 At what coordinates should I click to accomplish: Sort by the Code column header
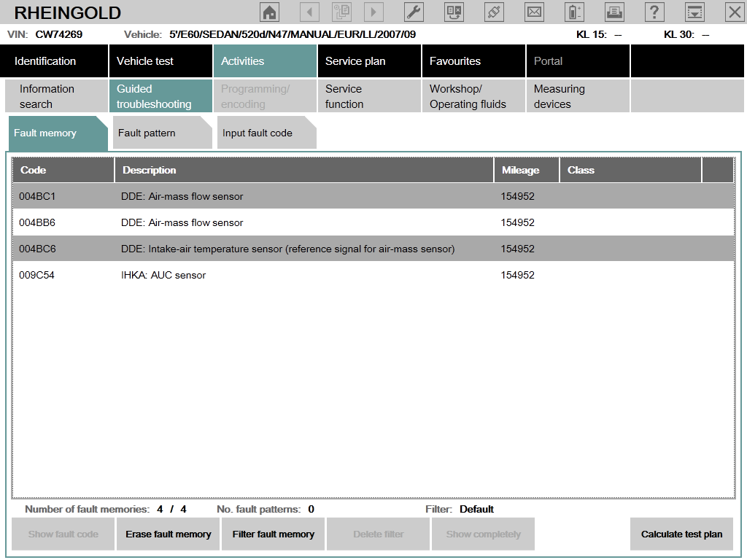pos(63,170)
